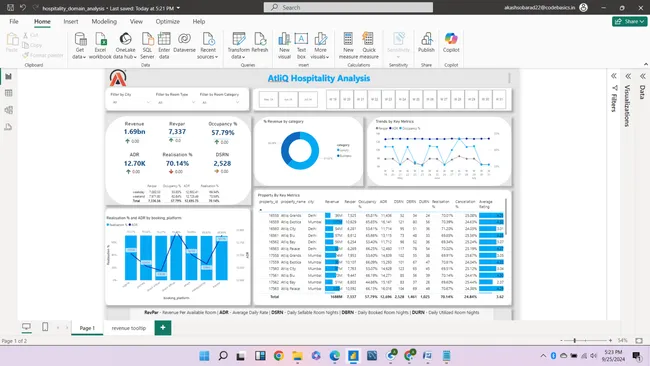Click the undo arrow in title bar
The height and width of the screenshot is (366, 650).
coord(23,7)
